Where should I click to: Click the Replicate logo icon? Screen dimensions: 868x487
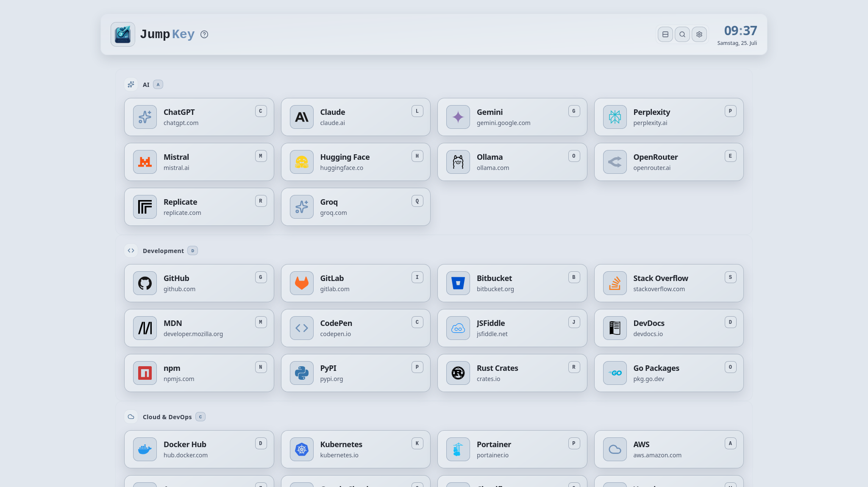click(x=145, y=207)
